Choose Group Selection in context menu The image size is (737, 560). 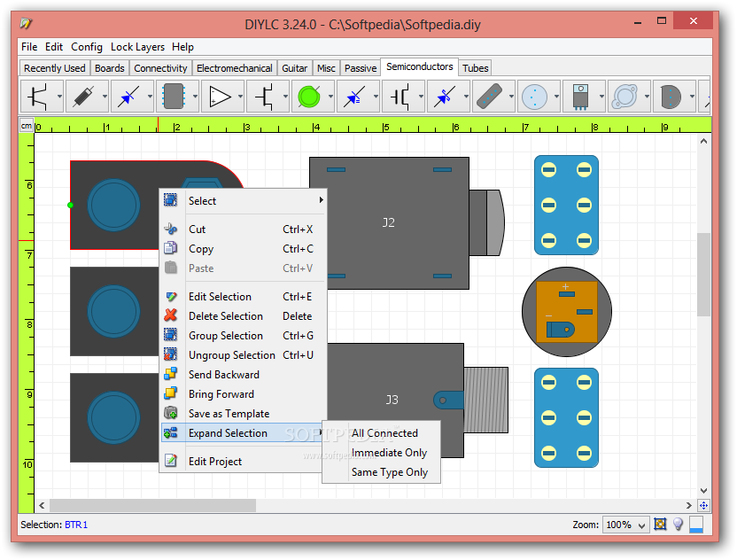(243, 336)
